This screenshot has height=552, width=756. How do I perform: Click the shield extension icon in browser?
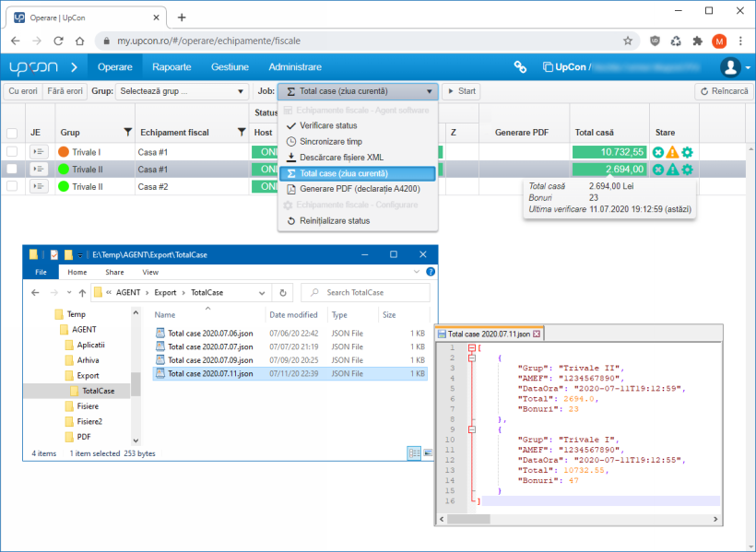click(x=655, y=41)
